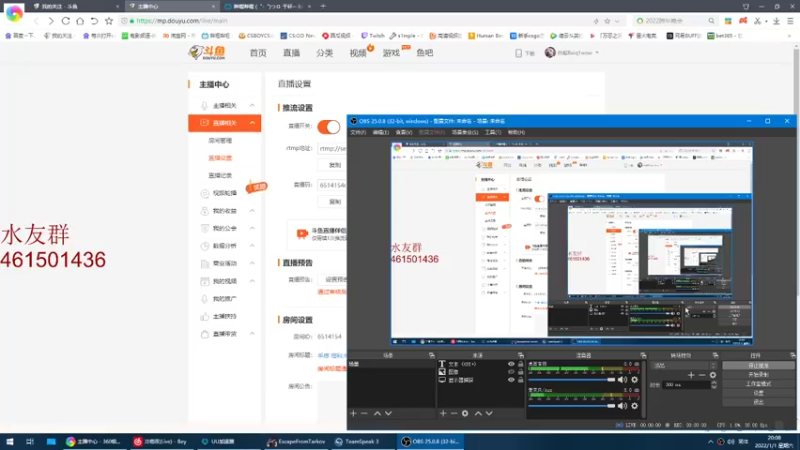Adjust the desktop audio volume slider
800x450 pixels.
tap(572, 380)
